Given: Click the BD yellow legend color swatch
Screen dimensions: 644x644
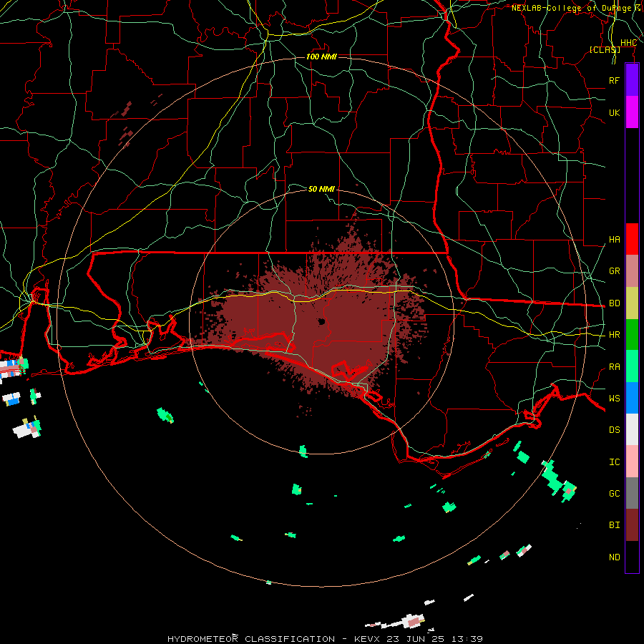Looking at the screenshot, I should coord(632,303).
